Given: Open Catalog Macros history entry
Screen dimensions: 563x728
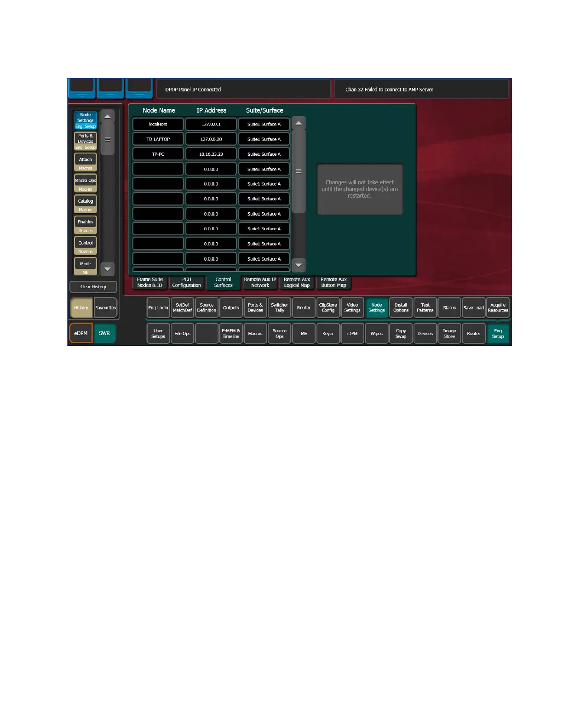Looking at the screenshot, I should [x=86, y=204].
